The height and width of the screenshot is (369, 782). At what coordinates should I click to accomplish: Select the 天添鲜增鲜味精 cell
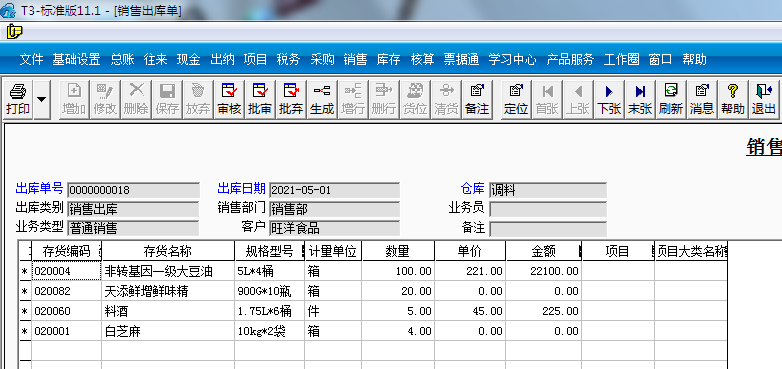(168, 291)
